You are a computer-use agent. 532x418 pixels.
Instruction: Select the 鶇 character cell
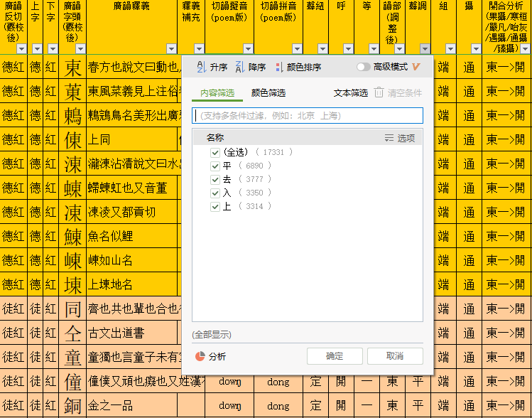tap(72, 115)
